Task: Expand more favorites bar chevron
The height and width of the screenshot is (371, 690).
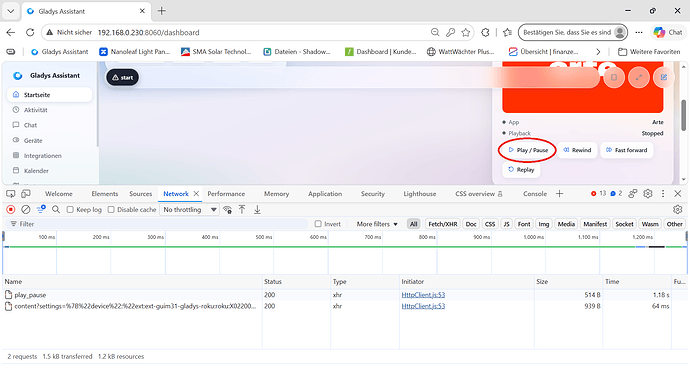Action: coord(598,51)
